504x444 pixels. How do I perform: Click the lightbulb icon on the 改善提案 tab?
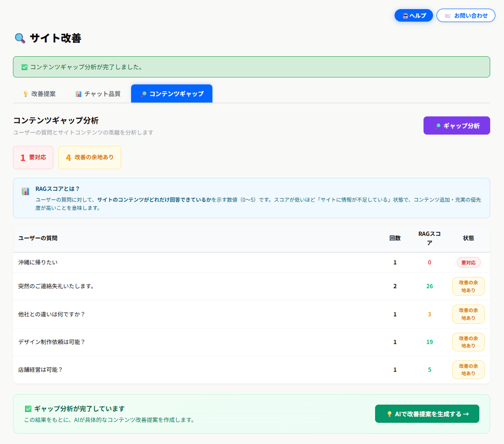point(26,93)
